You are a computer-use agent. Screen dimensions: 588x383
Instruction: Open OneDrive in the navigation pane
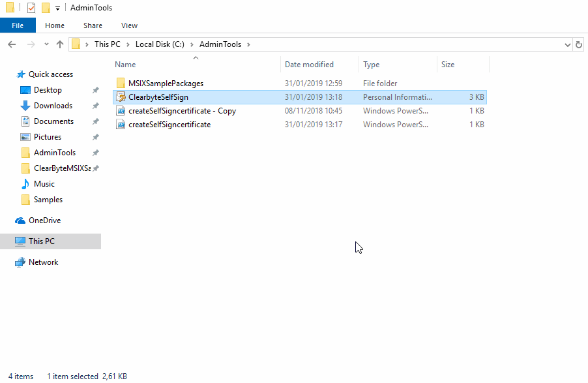44,221
